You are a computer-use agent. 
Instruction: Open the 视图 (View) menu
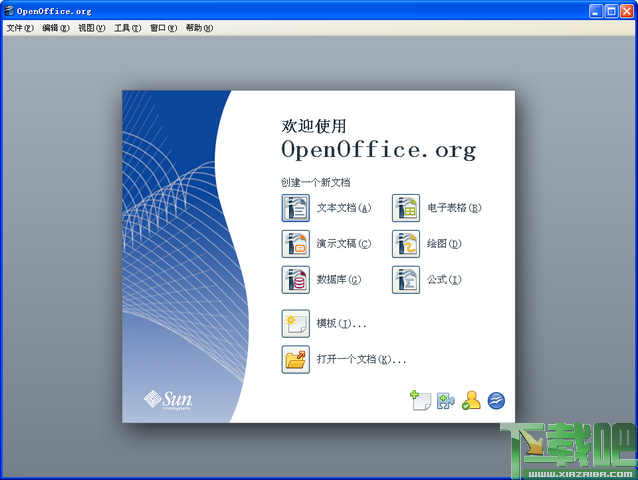92,28
